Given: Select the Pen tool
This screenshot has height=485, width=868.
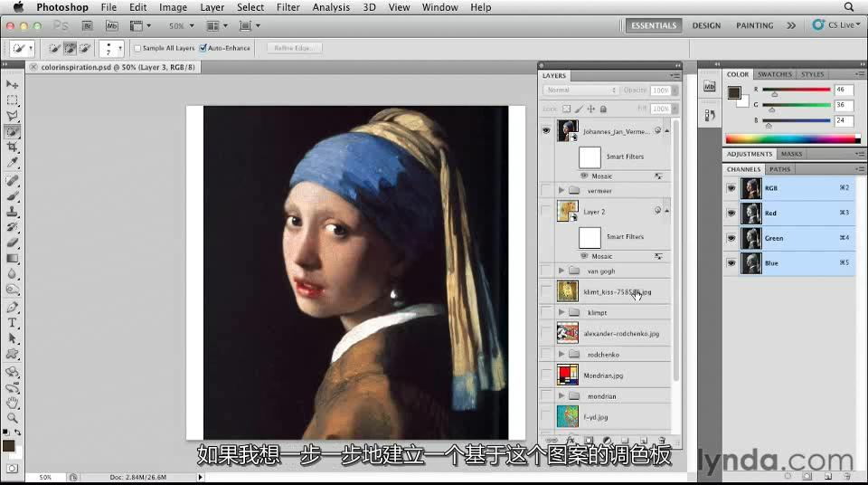Looking at the screenshot, I should [x=13, y=307].
